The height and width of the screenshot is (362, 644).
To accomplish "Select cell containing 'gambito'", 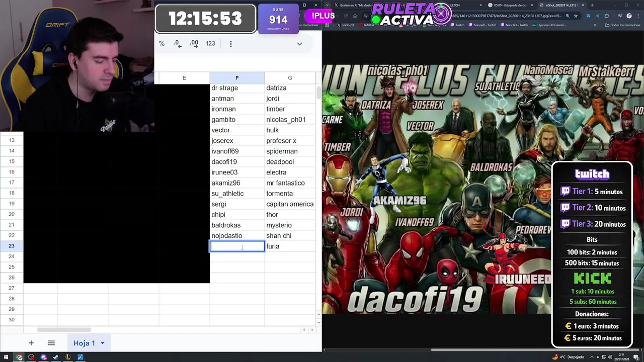I will [x=237, y=120].
